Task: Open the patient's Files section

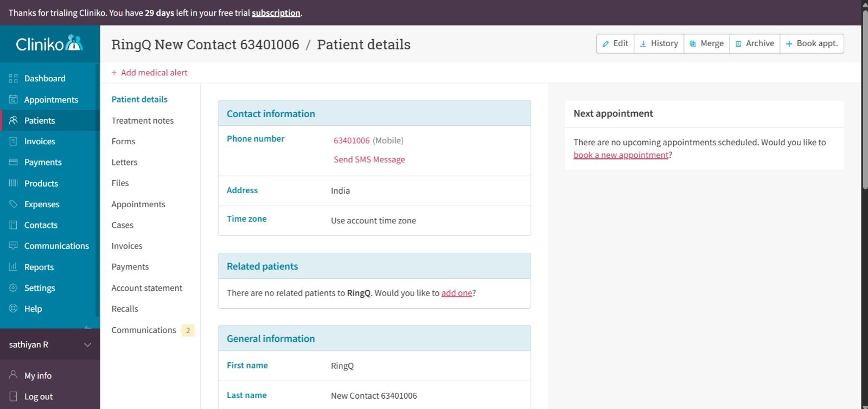Action: 120,183
